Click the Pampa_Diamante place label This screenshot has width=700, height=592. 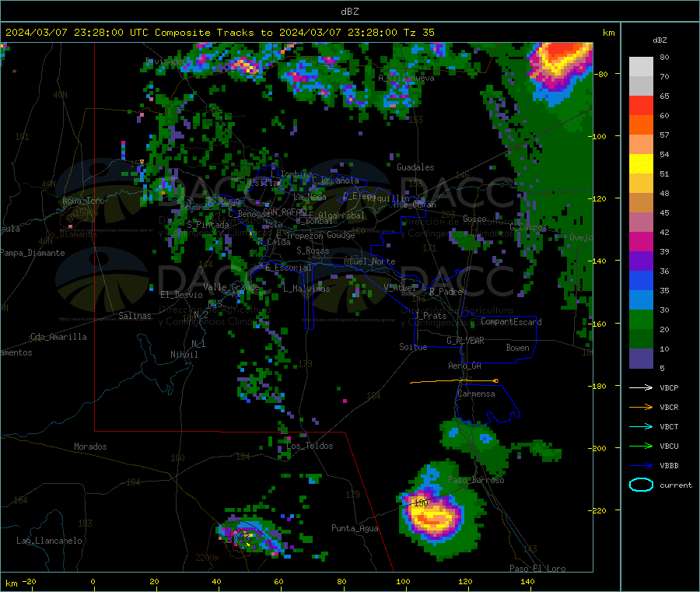click(x=33, y=253)
